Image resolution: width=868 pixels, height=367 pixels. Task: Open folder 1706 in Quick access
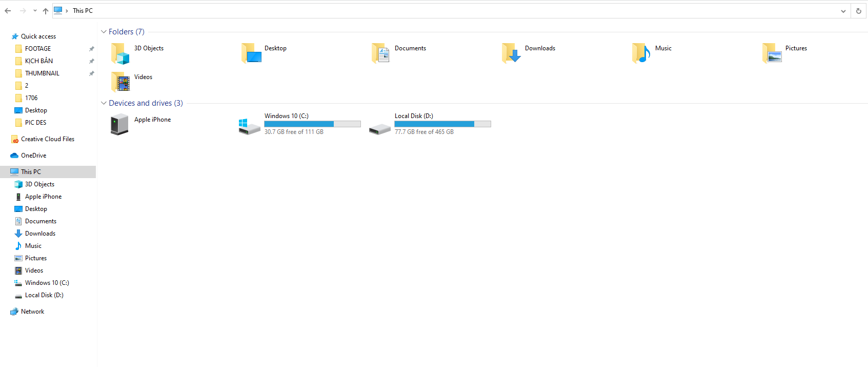pyautogui.click(x=31, y=98)
